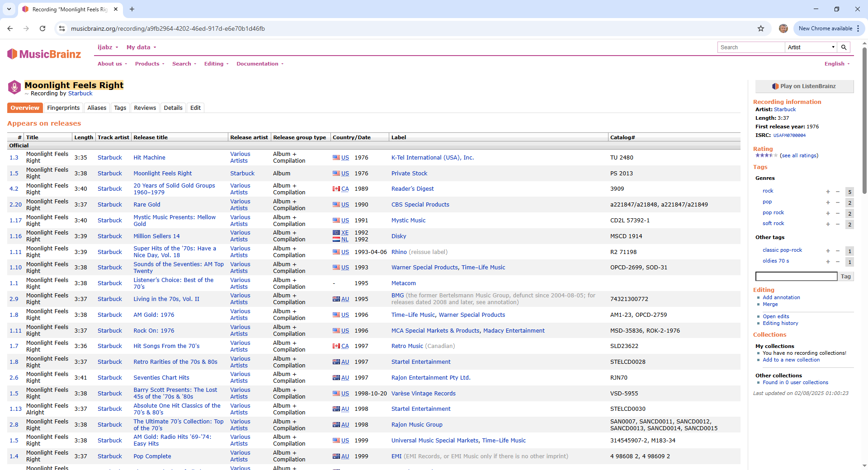Change search entity type from Artist
Viewport: 868px width, 470px height.
pyautogui.click(x=811, y=47)
